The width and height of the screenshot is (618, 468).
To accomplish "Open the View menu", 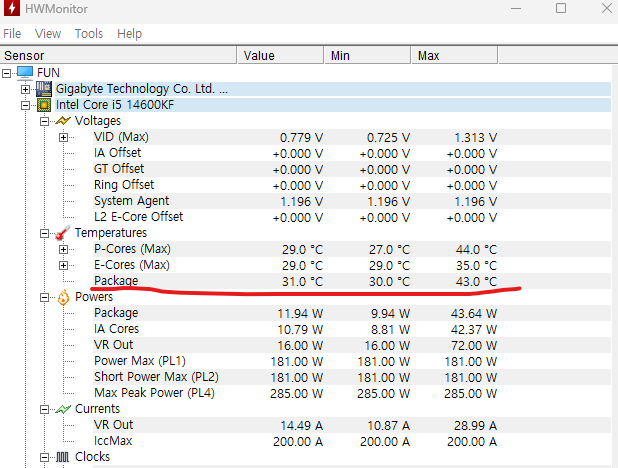I will pyautogui.click(x=48, y=34).
